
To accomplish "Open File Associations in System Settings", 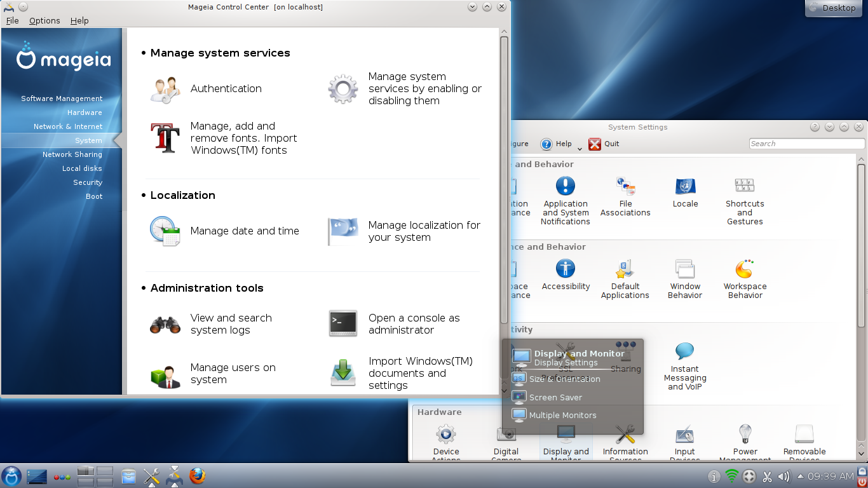I will [x=625, y=196].
